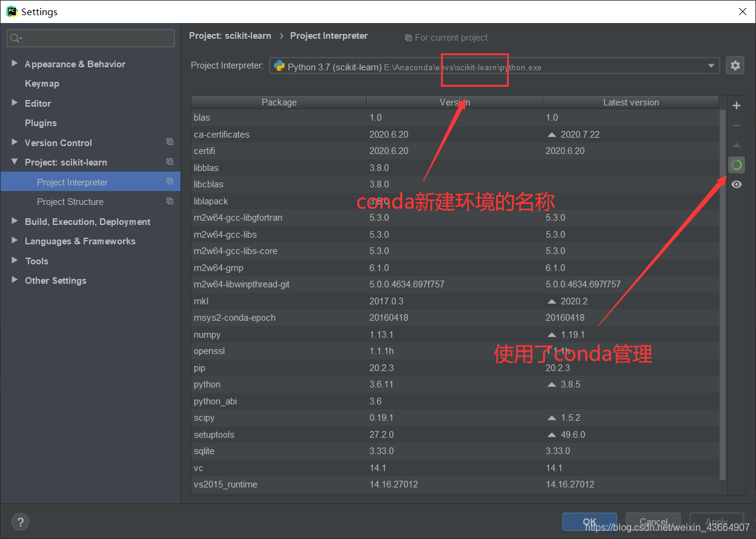
Task: Select Project Structure in the sidebar
Action: [x=90, y=202]
